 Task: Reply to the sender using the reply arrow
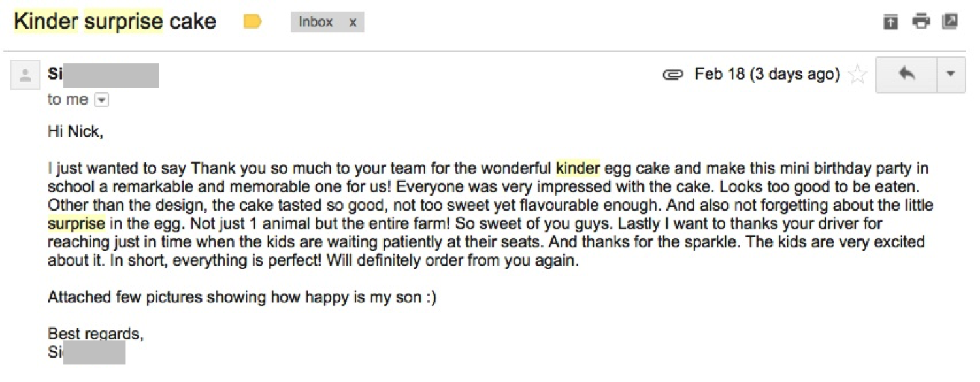(906, 74)
